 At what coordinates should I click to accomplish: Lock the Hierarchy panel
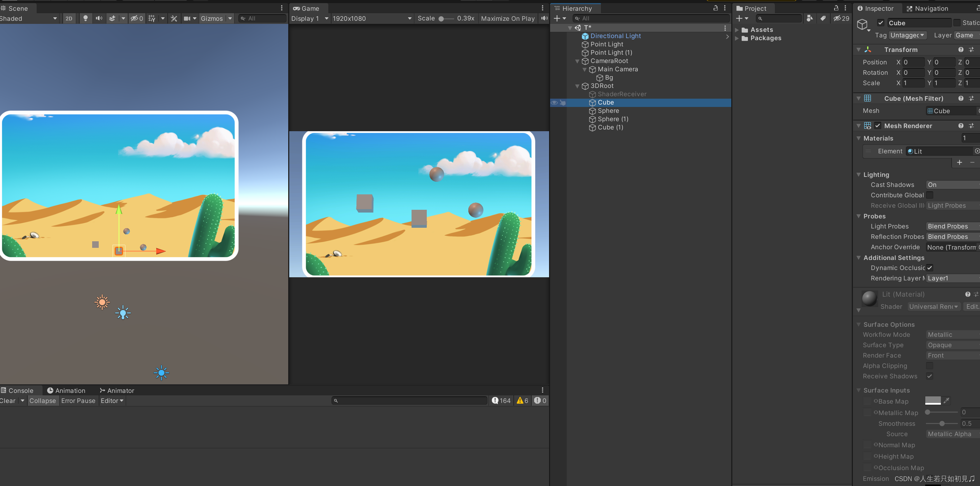(715, 8)
